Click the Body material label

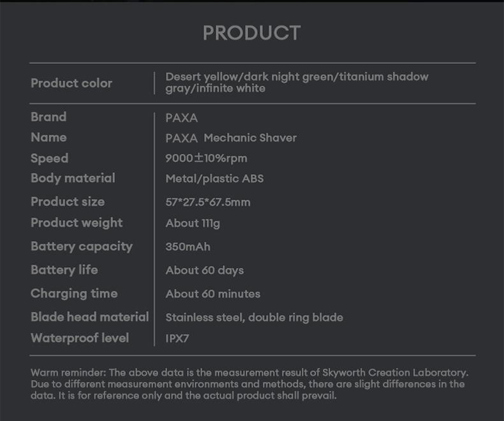[x=73, y=179]
